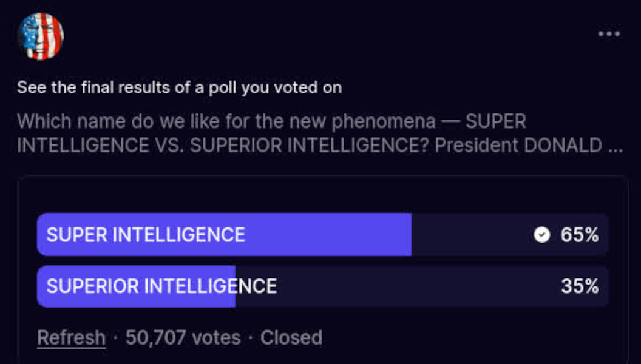The image size is (641, 364).
Task: Click the filled purple SUPER INTELLIGENCE bar
Action: [x=224, y=235]
